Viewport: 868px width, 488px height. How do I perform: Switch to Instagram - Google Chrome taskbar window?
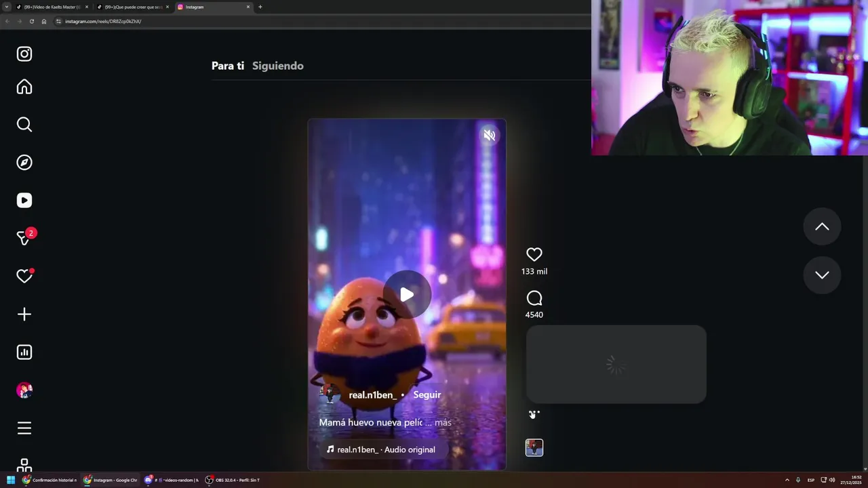click(111, 480)
